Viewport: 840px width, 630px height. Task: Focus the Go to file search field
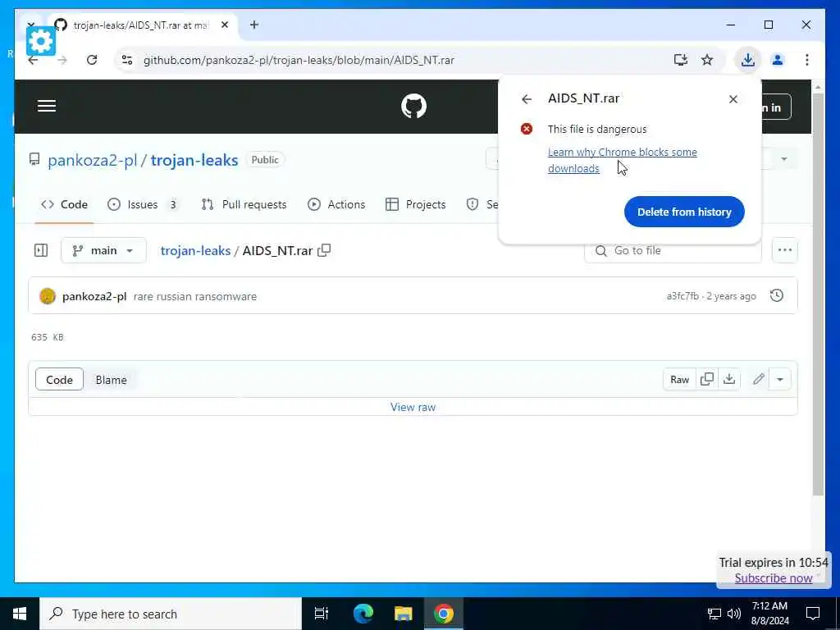673,251
